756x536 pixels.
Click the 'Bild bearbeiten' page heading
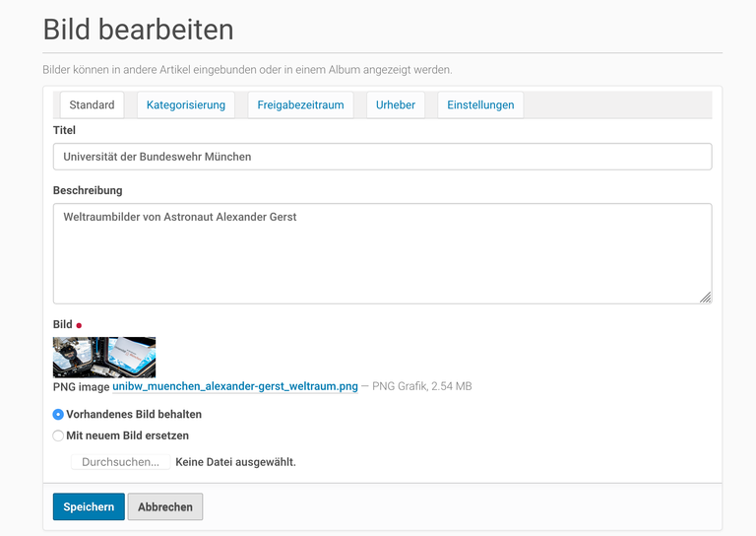[x=139, y=30]
